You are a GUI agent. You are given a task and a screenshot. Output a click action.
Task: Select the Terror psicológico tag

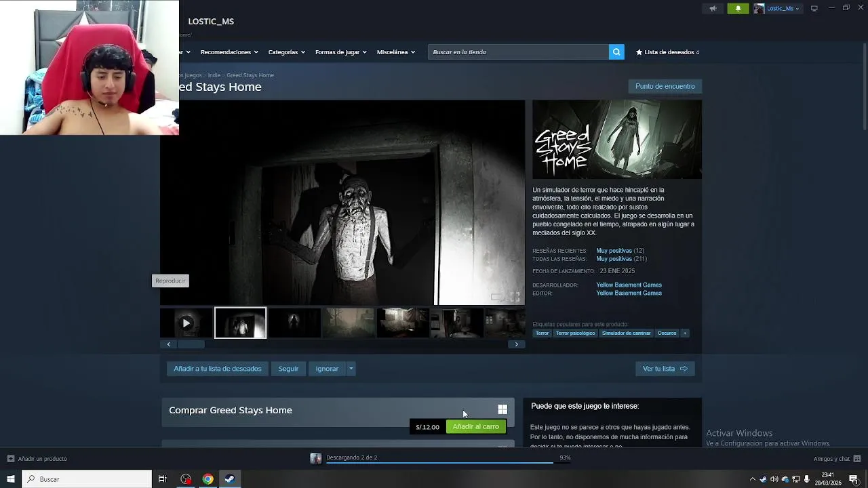[575, 333]
